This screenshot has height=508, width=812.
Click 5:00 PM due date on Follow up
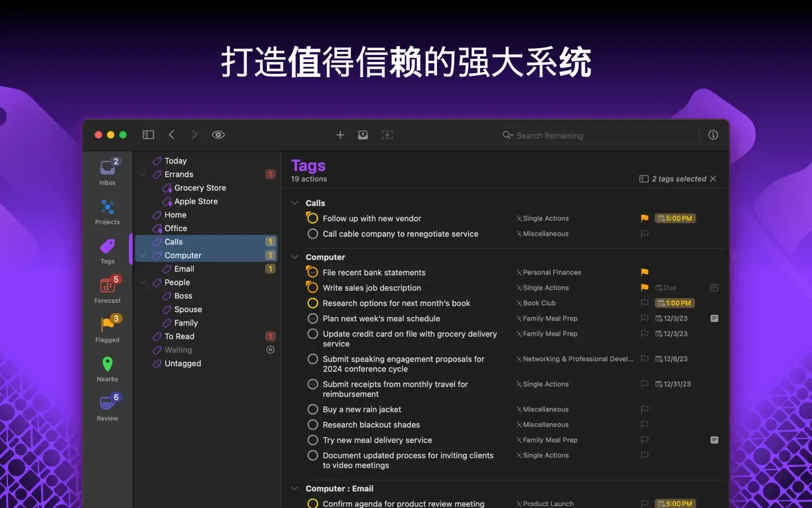click(x=674, y=219)
